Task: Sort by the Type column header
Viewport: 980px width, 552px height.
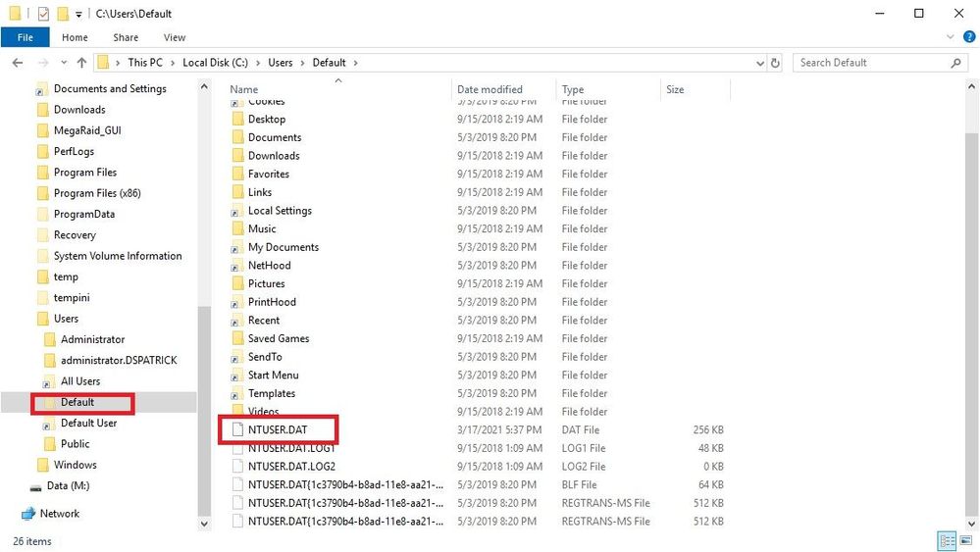Action: (x=573, y=89)
